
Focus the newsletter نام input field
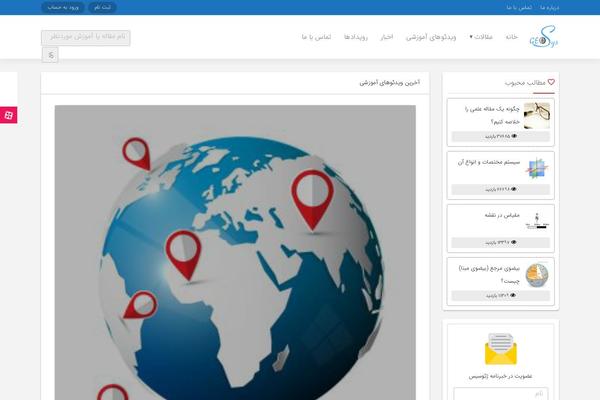point(501,393)
